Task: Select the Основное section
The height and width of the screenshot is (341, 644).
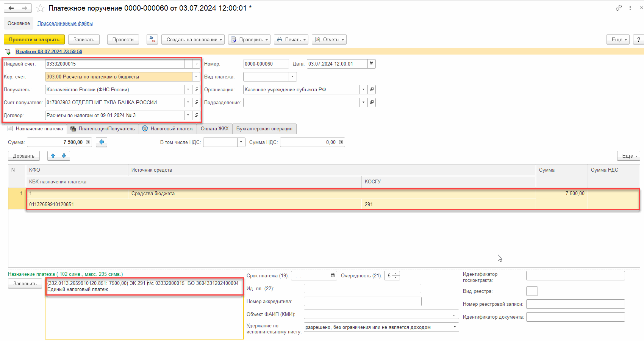Action: tap(19, 23)
